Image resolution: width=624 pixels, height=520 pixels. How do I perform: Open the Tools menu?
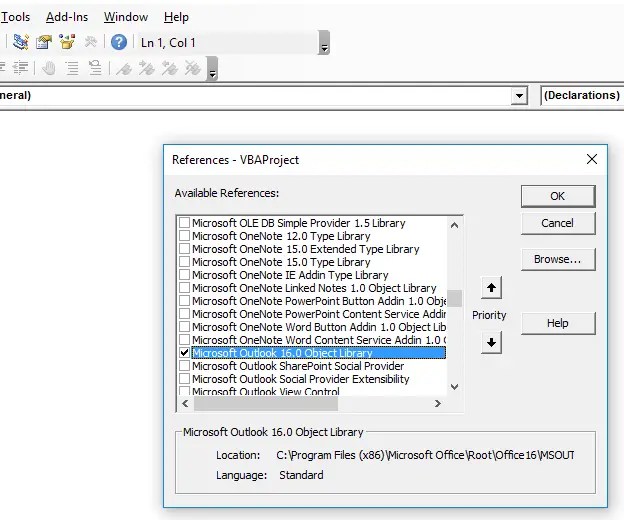(x=15, y=17)
